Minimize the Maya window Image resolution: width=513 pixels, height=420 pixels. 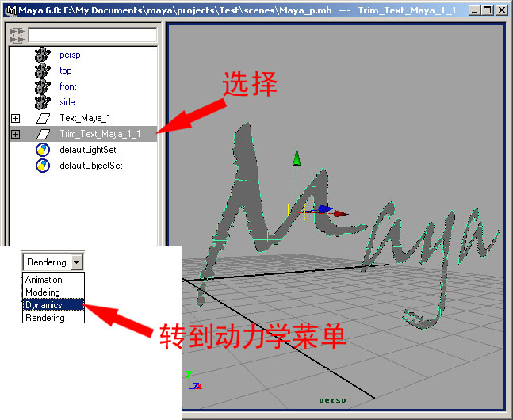point(474,10)
